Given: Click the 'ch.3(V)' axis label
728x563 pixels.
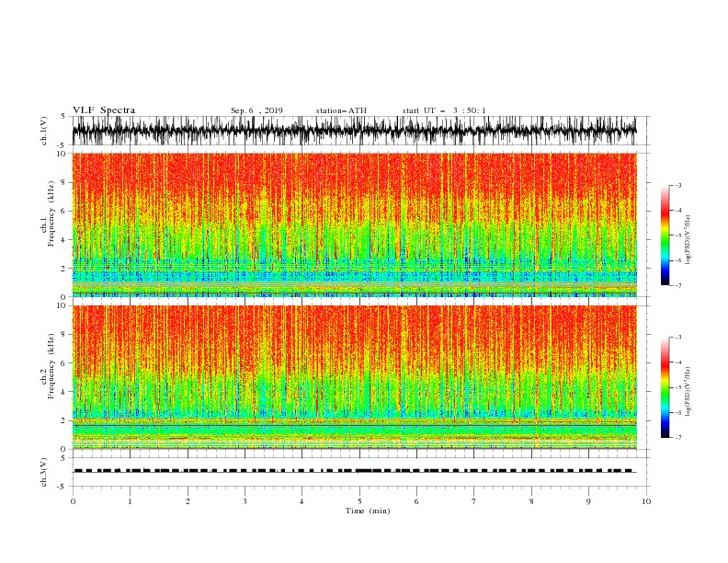Looking at the screenshot, I should pyautogui.click(x=44, y=472).
